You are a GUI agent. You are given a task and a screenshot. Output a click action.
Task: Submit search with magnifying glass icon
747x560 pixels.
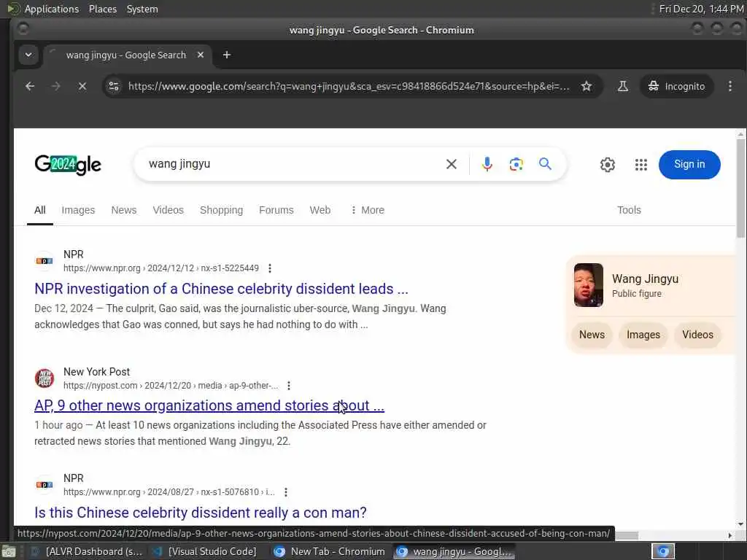click(545, 164)
